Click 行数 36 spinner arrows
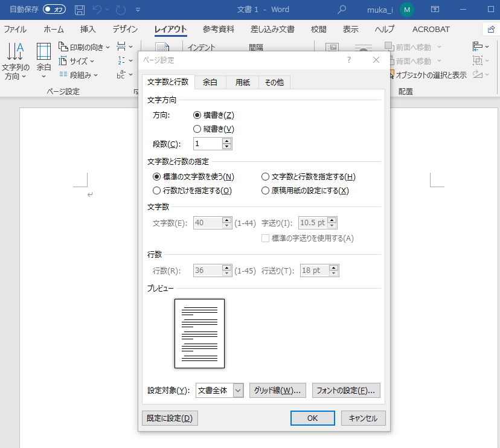 click(226, 270)
